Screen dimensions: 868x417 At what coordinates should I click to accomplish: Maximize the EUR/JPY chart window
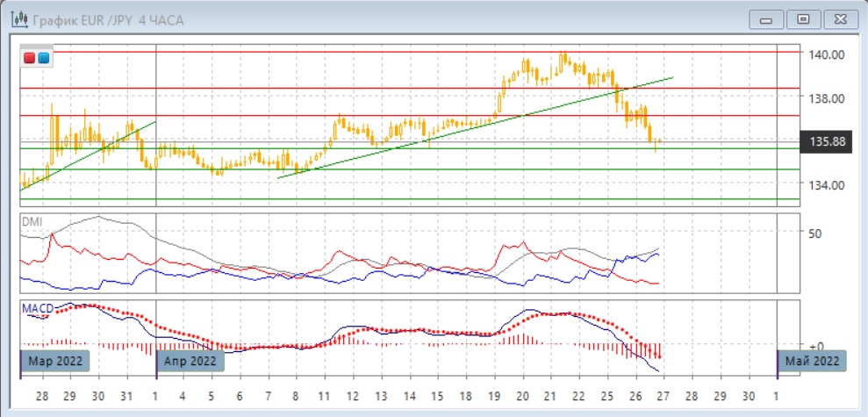(x=802, y=19)
